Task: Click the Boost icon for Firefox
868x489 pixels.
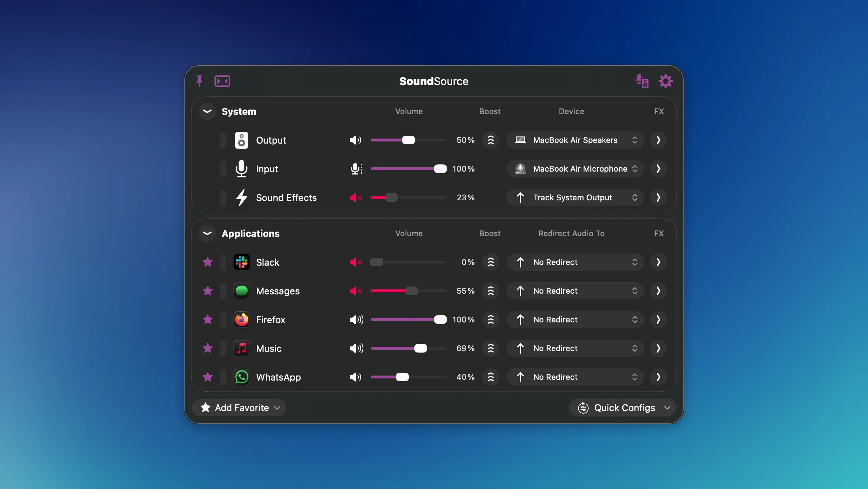Action: tap(490, 320)
